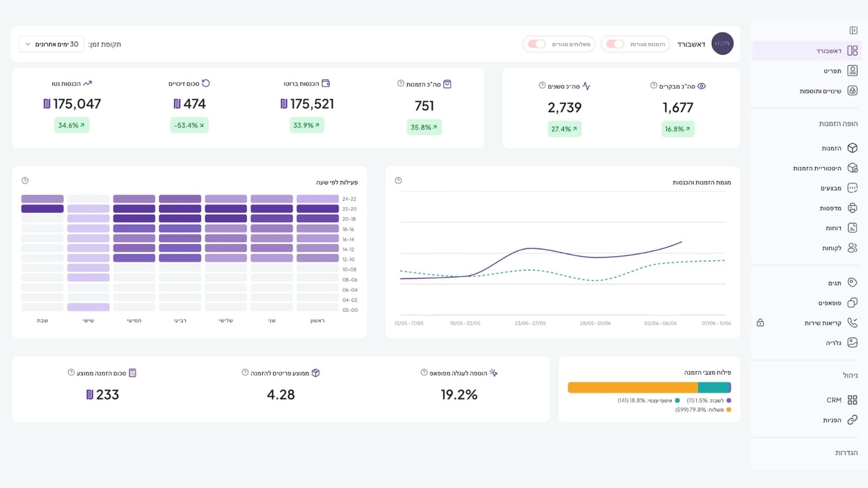Image resolution: width=868 pixels, height=488 pixels.
Task: Open Printers (מדפסות) sidebar icon
Action: [852, 208]
